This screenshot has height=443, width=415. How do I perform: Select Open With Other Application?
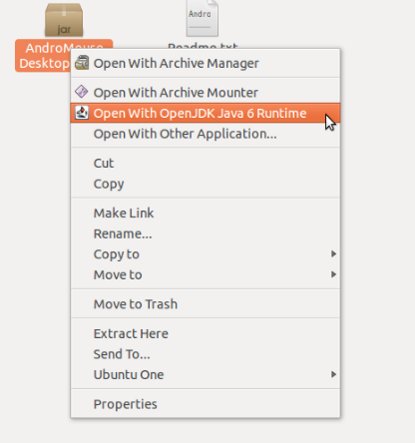point(205,134)
